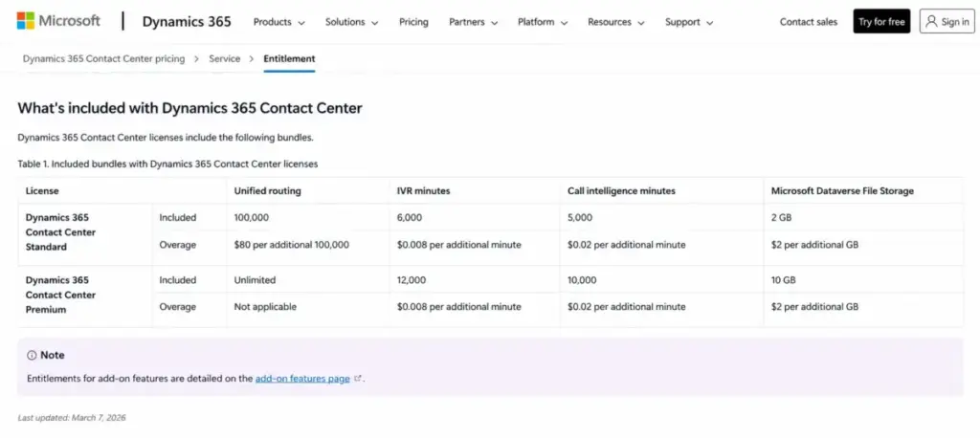
Task: Click the Sign in button
Action: coord(947,21)
